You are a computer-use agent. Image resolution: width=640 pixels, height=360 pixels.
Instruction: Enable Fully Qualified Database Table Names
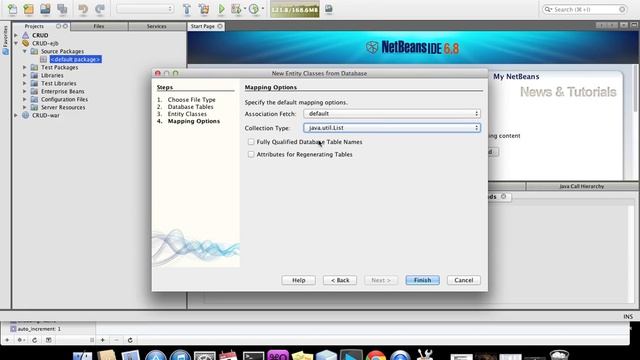pos(251,142)
